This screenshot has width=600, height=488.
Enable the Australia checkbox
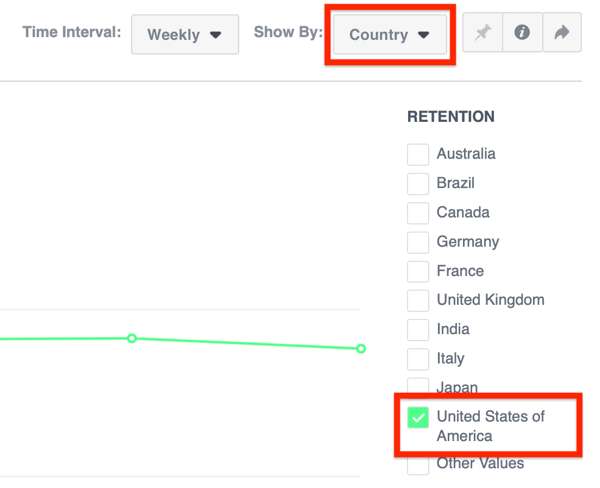point(418,155)
